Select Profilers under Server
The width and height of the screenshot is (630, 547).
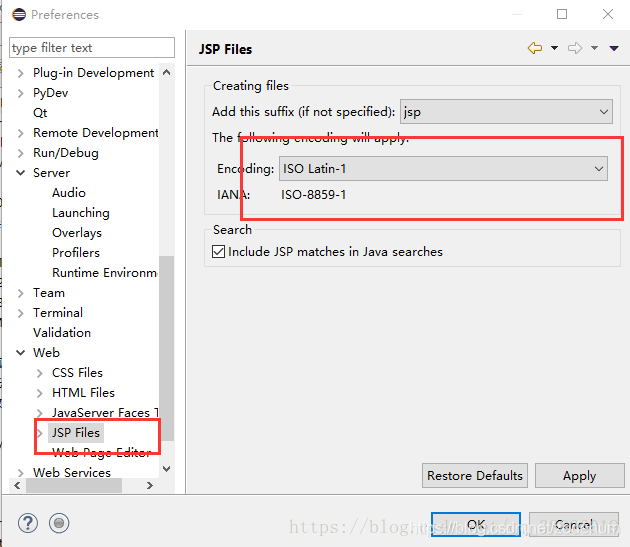[x=76, y=252]
